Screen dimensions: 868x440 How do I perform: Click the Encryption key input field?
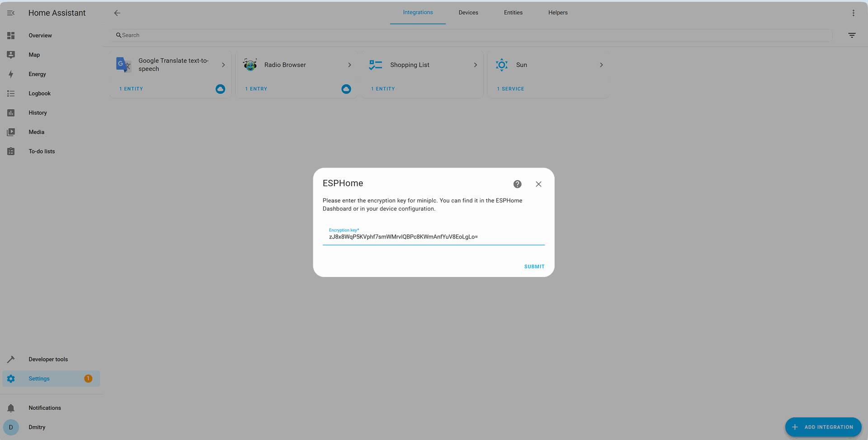click(x=434, y=236)
